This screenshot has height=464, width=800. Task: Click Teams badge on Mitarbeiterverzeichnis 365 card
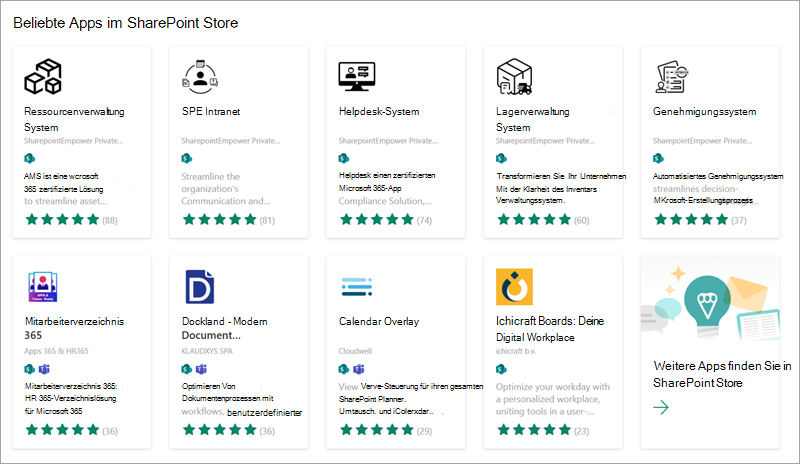44,369
